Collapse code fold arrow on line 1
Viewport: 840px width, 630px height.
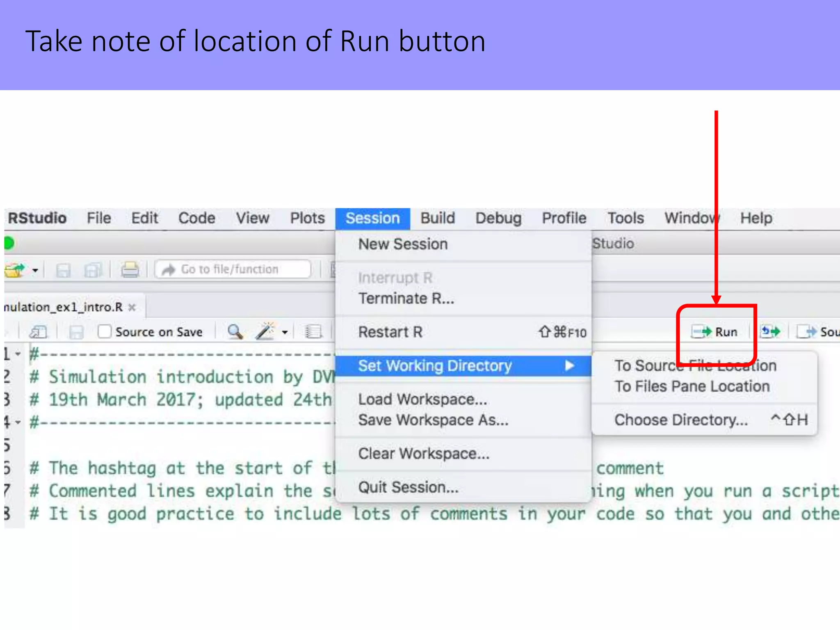(18, 354)
